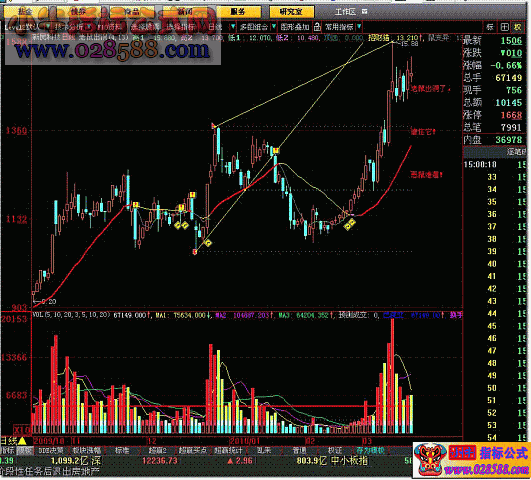This screenshot has width=531, height=480.
Task: Click the 权 icon in the top-right toolbar
Action: 517,27
